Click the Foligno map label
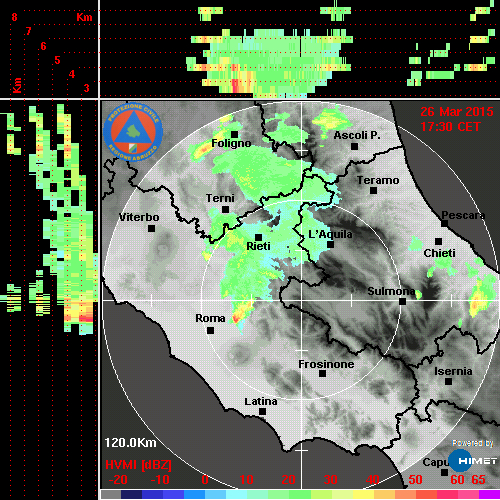500x500 pixels. coord(231,144)
